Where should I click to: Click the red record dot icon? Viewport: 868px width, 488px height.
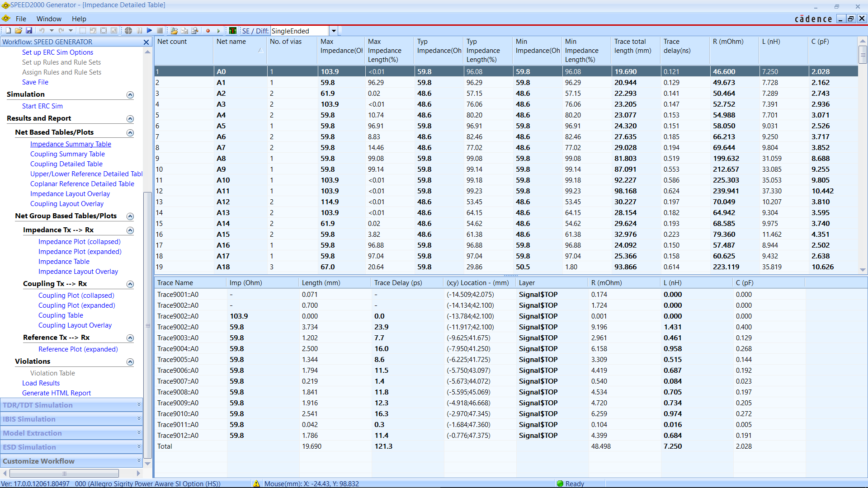coord(208,31)
